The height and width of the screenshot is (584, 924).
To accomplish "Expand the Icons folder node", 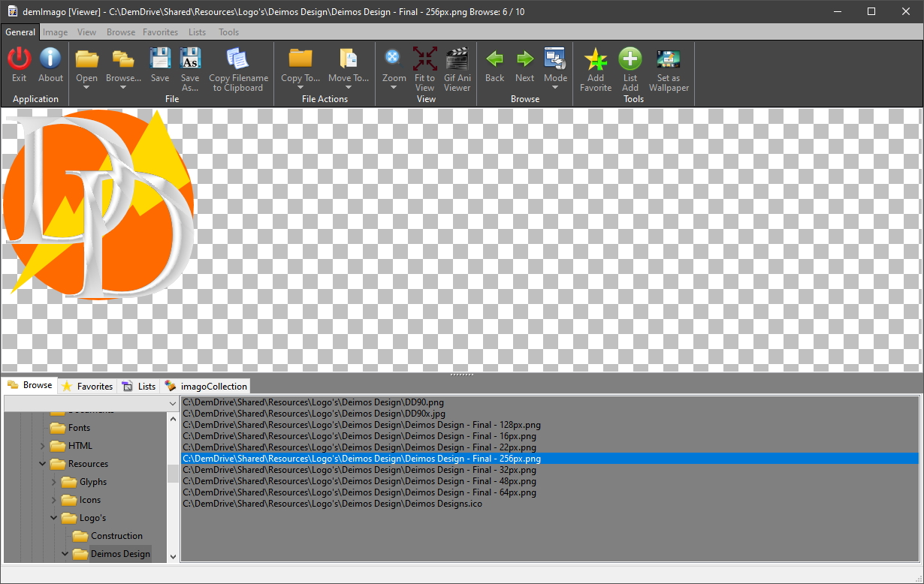I will click(54, 500).
